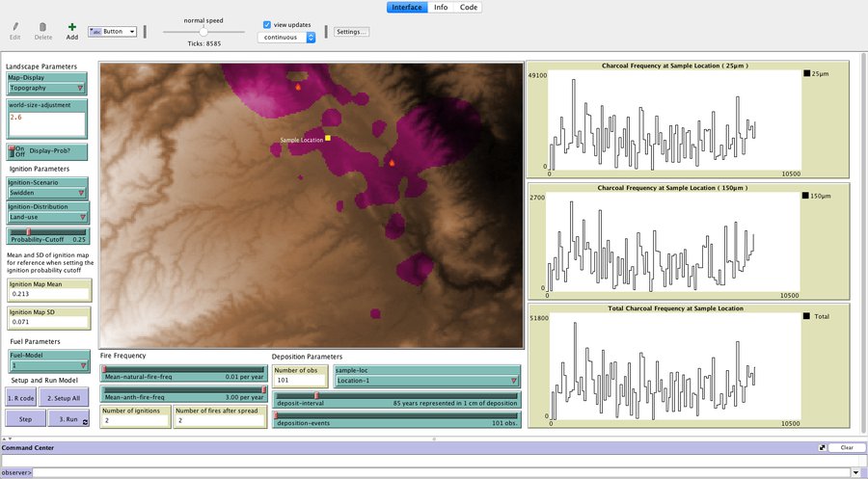Click the Fire Frequency label

[122, 356]
